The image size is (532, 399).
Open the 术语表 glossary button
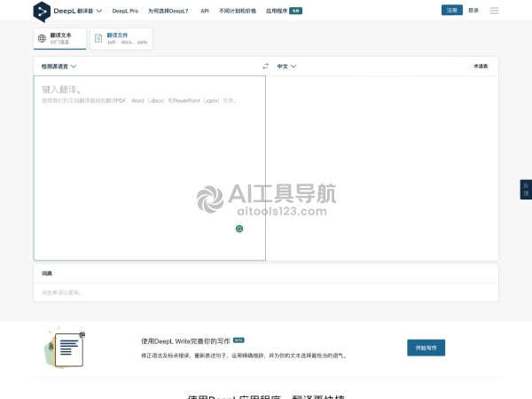481,66
